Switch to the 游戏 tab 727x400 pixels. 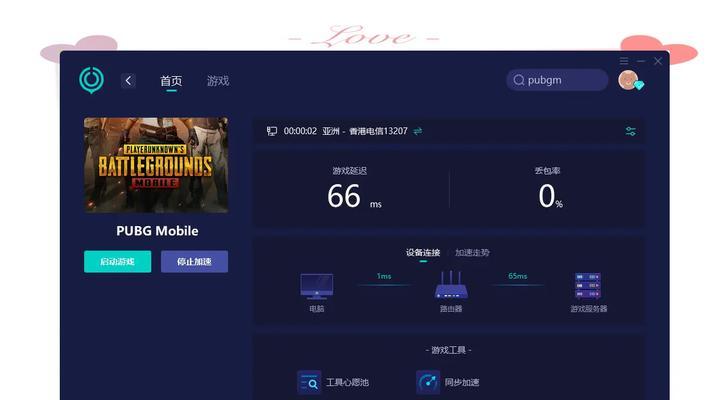click(218, 81)
